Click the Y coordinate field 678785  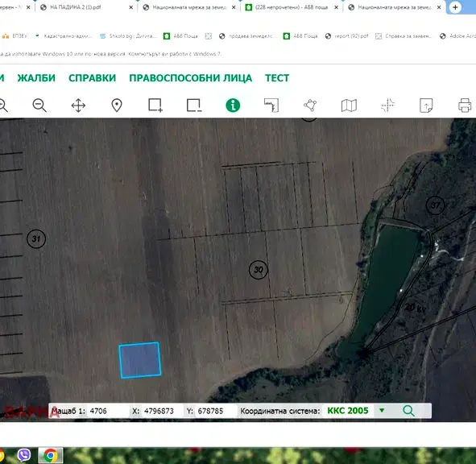tap(215, 411)
